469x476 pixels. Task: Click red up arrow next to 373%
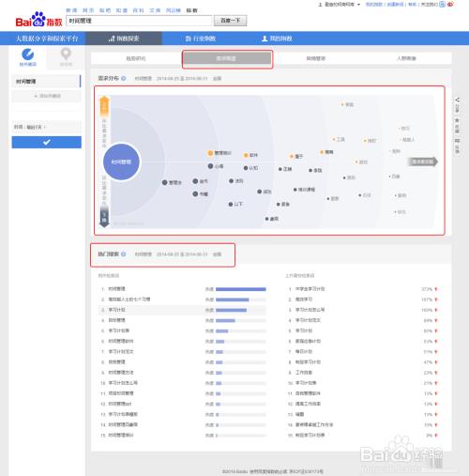tap(436, 289)
